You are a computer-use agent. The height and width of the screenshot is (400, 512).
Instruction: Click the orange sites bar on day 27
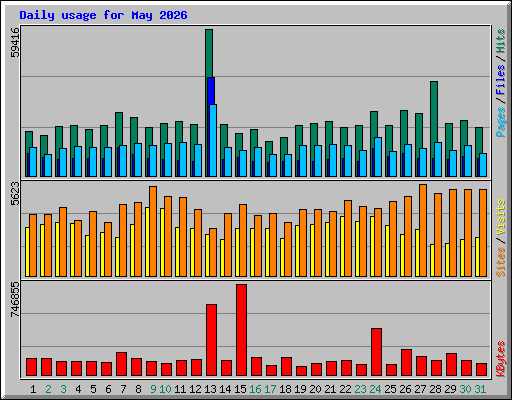423,230
